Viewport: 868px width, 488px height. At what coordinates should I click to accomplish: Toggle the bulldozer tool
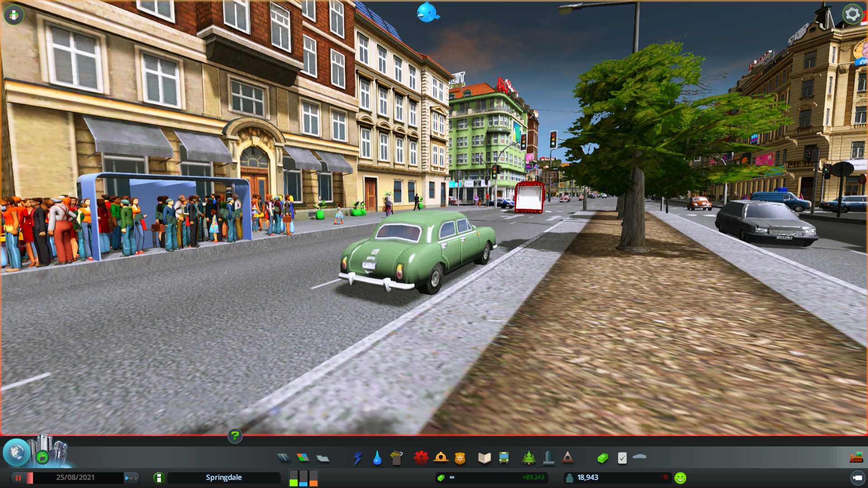coord(856,458)
